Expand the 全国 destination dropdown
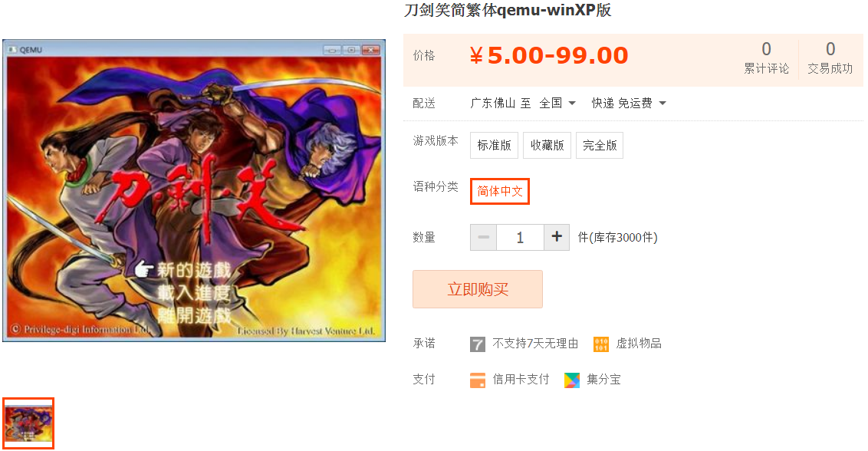 pos(557,103)
